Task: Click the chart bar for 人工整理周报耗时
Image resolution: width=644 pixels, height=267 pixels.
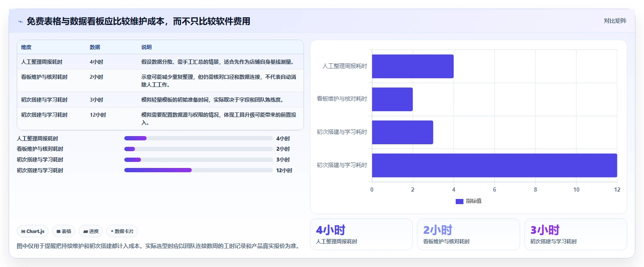Action: (413, 66)
